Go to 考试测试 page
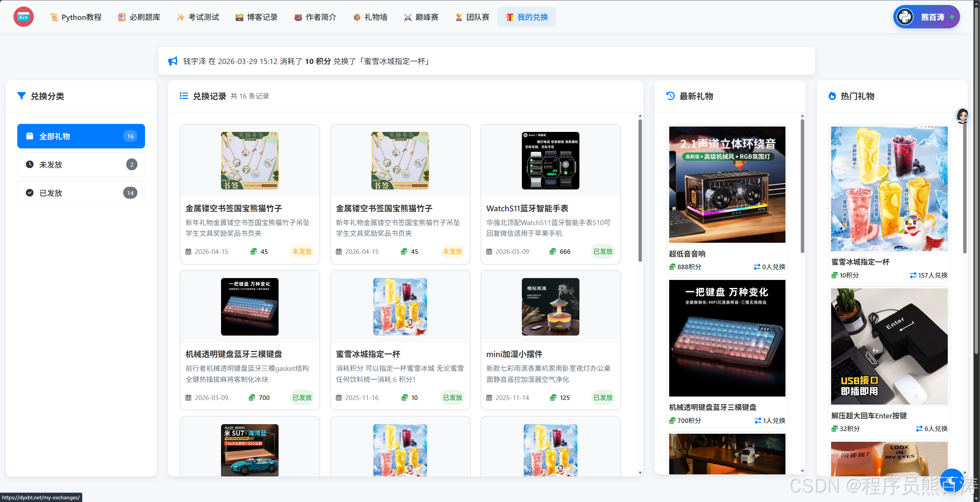 [x=198, y=17]
